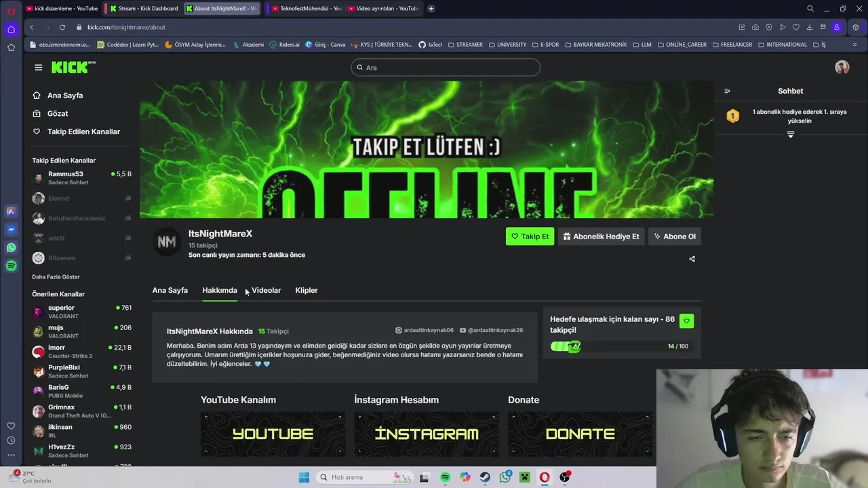Open the user profile avatar menu

842,67
